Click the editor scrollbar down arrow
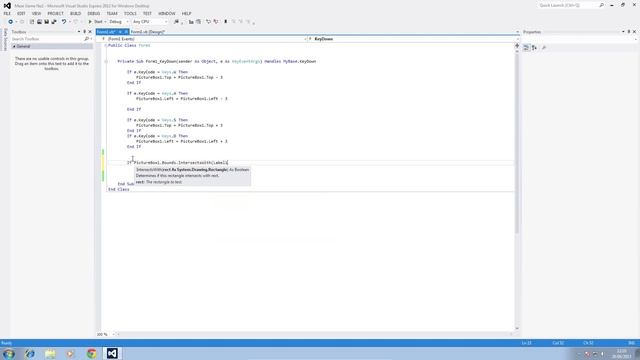 pyautogui.click(x=517, y=329)
